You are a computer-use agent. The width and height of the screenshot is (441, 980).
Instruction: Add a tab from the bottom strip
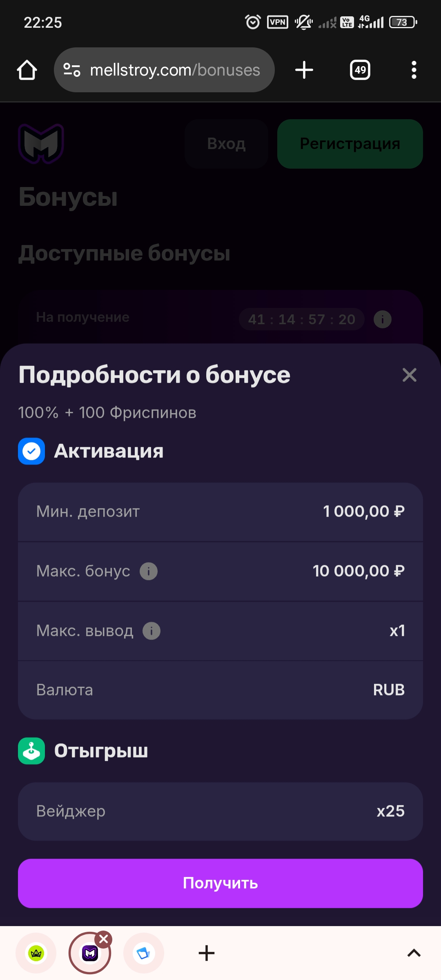pos(207,953)
